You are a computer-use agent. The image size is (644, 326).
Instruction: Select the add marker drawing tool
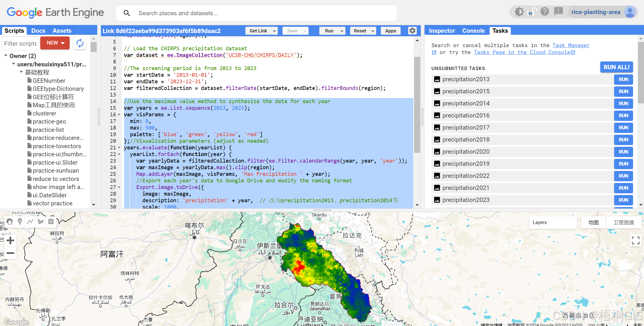point(20,221)
